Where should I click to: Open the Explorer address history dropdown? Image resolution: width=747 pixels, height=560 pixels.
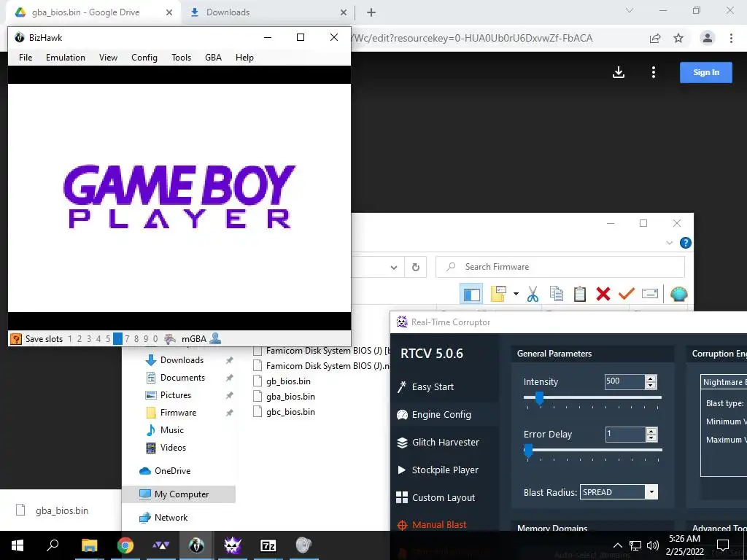393,267
